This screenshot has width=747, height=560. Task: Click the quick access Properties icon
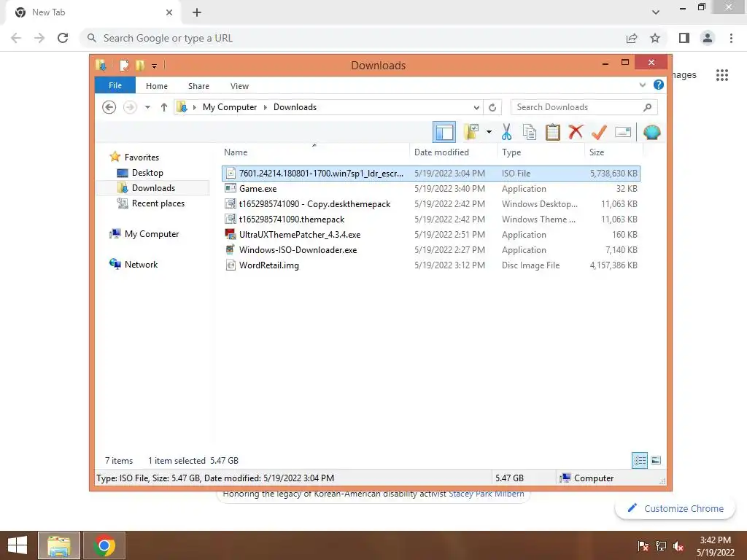tap(124, 65)
